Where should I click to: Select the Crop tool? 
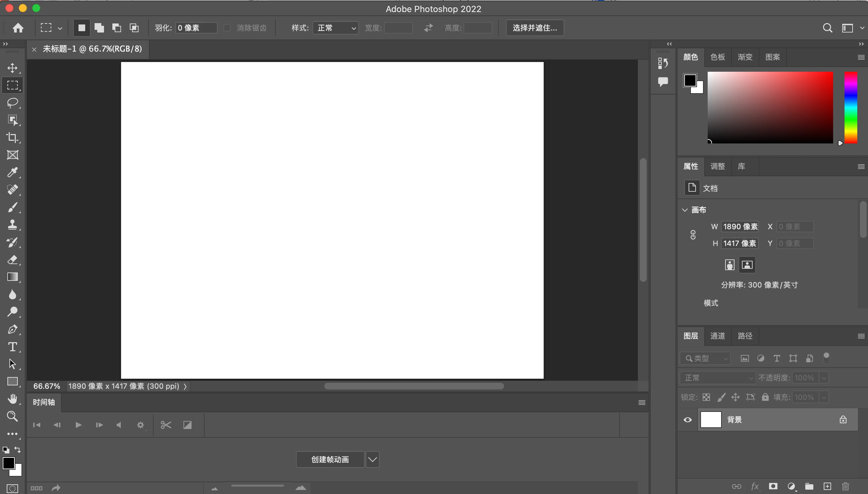12,137
